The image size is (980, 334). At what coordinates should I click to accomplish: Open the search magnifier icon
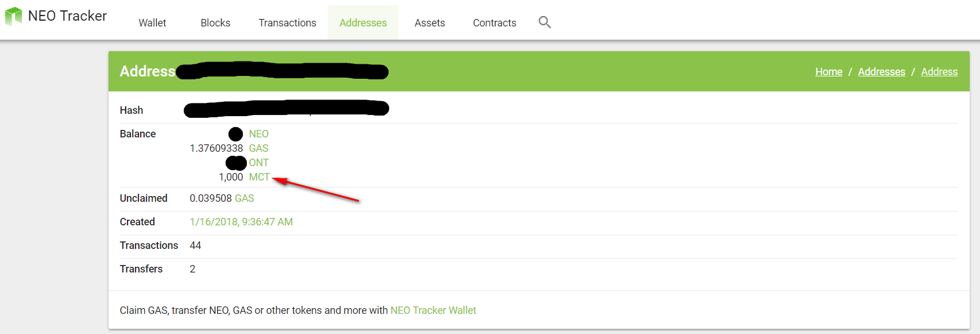point(545,22)
